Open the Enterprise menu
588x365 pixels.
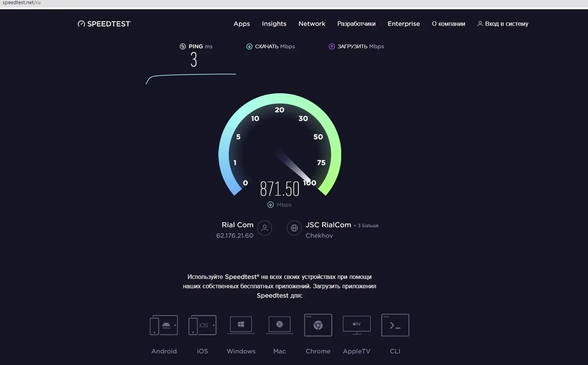pyautogui.click(x=404, y=24)
